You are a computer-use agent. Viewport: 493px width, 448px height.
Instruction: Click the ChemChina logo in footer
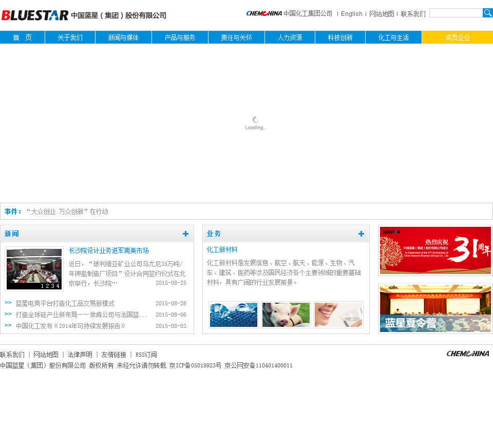pyautogui.click(x=468, y=354)
